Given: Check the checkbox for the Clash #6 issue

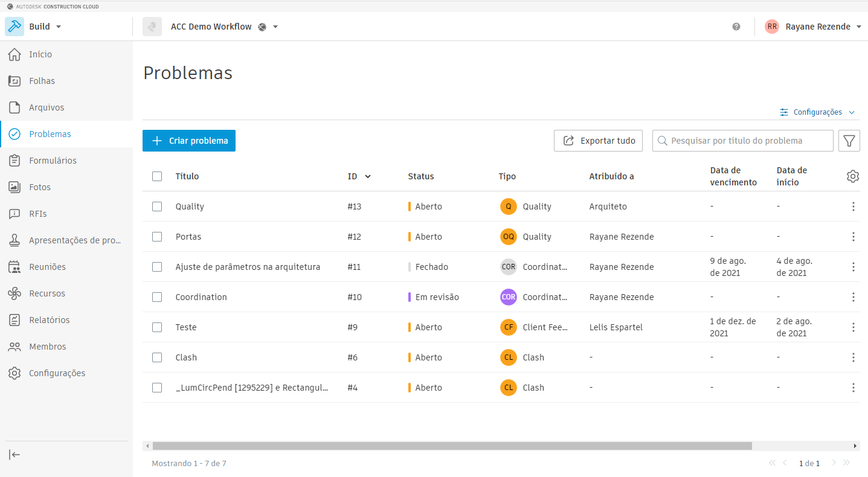Looking at the screenshot, I should coord(157,357).
